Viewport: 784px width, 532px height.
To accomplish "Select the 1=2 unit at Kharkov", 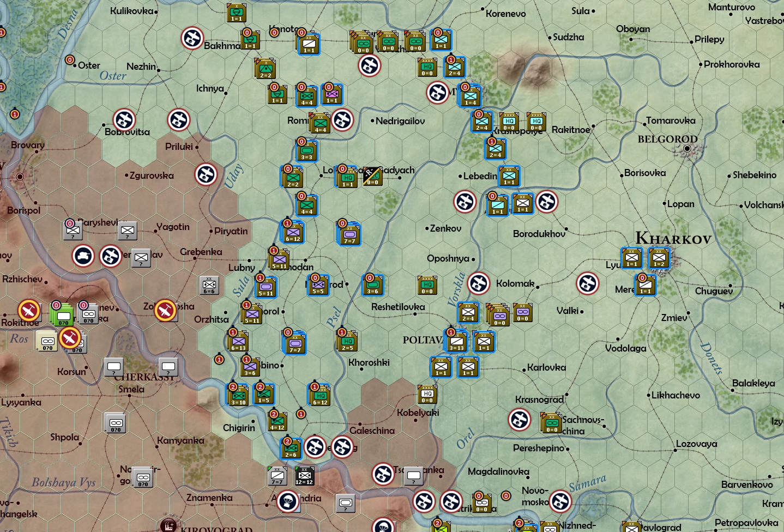I will tap(659, 258).
